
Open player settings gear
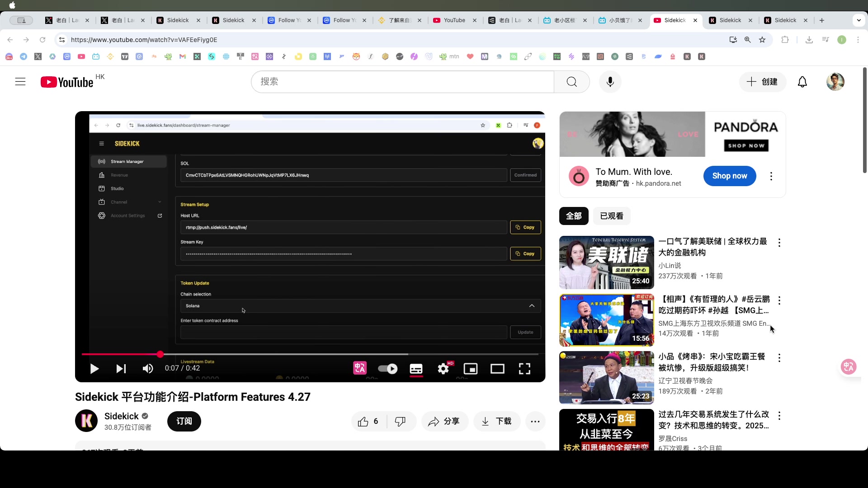tap(443, 369)
